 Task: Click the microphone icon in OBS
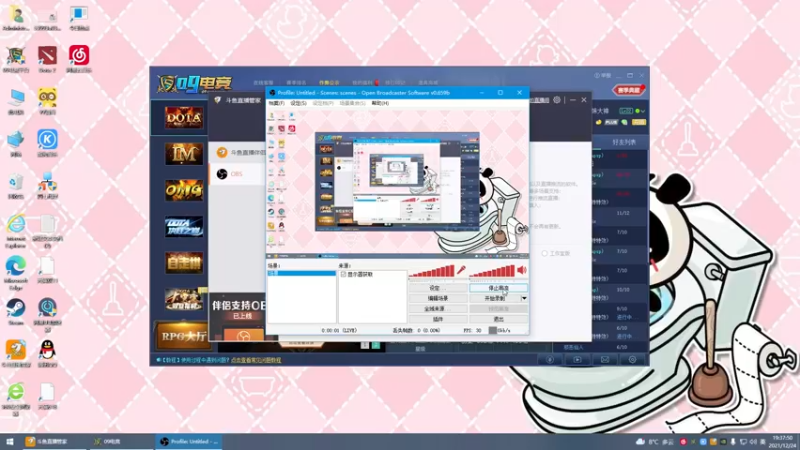tap(461, 270)
